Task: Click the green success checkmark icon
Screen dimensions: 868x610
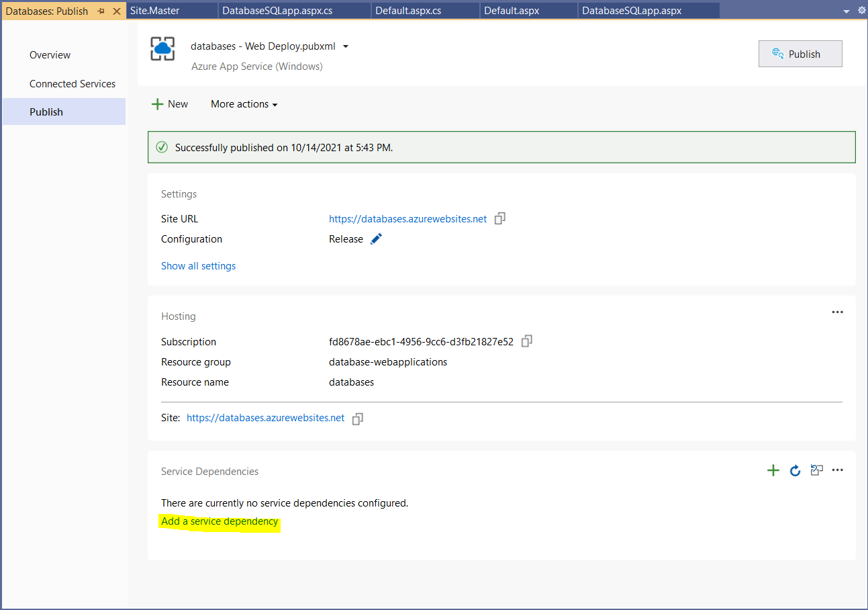Action: [162, 147]
